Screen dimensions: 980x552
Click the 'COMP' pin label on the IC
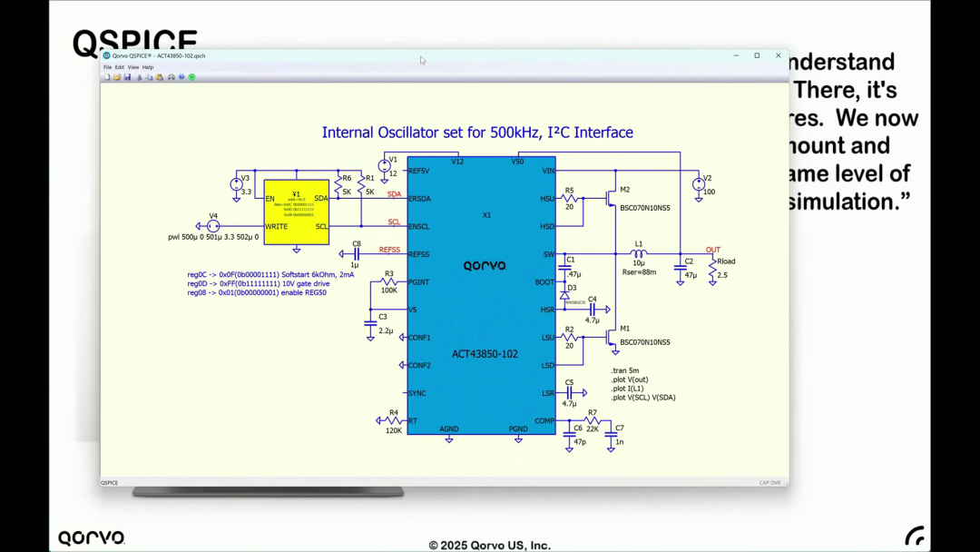tap(544, 420)
